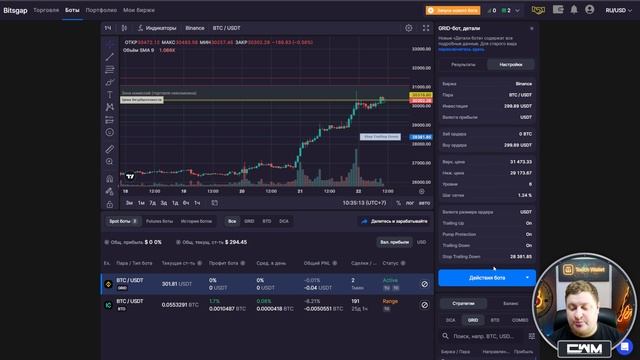Open the gift ticket promo icon
Screen dimensions: 640x360
[x=538, y=10]
